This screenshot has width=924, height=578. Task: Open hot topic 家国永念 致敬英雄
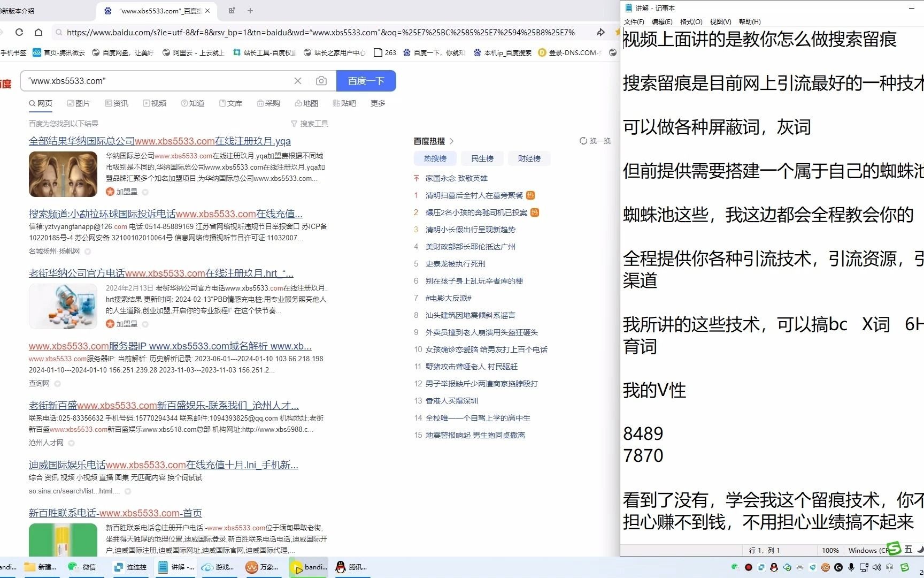(x=457, y=178)
